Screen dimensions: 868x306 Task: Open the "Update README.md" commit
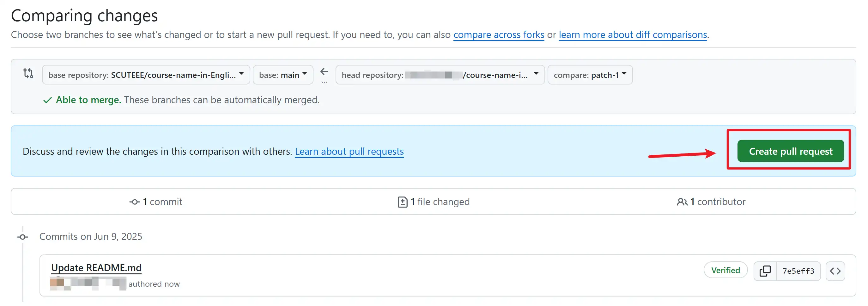point(96,267)
